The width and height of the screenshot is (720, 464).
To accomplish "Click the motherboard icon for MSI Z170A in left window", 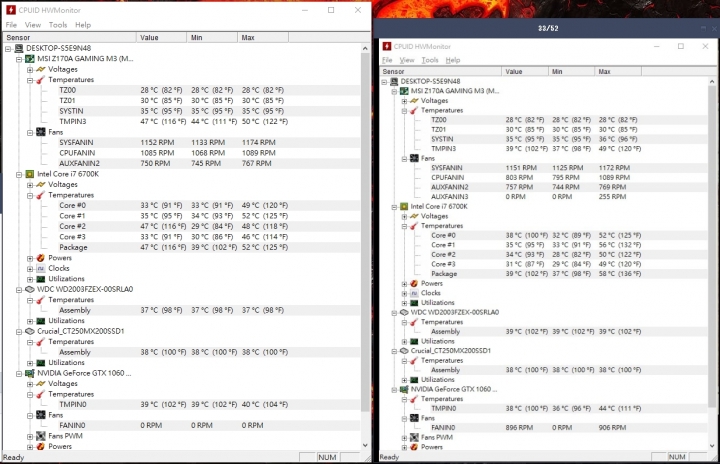I will (29, 59).
